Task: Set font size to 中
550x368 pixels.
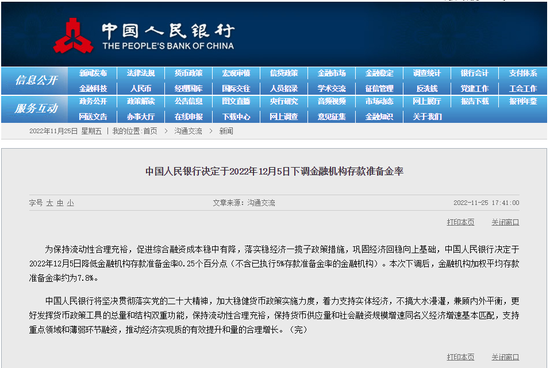Action: [60, 203]
